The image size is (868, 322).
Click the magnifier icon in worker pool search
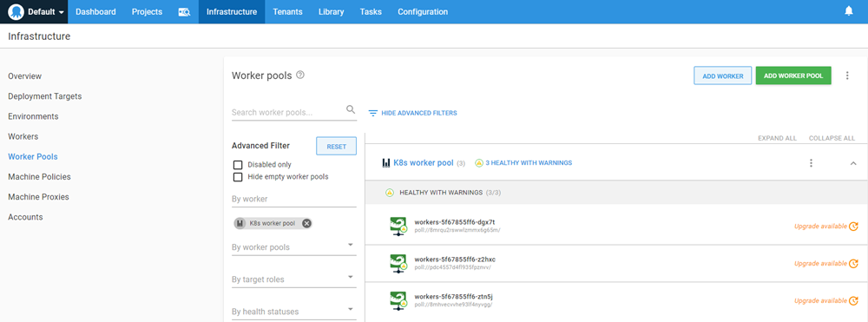pyautogui.click(x=351, y=109)
